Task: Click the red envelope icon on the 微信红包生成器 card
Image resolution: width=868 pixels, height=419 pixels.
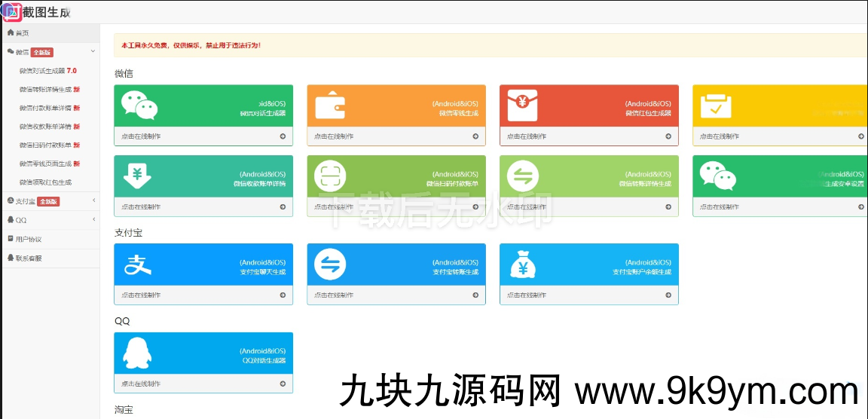Action: tap(523, 106)
